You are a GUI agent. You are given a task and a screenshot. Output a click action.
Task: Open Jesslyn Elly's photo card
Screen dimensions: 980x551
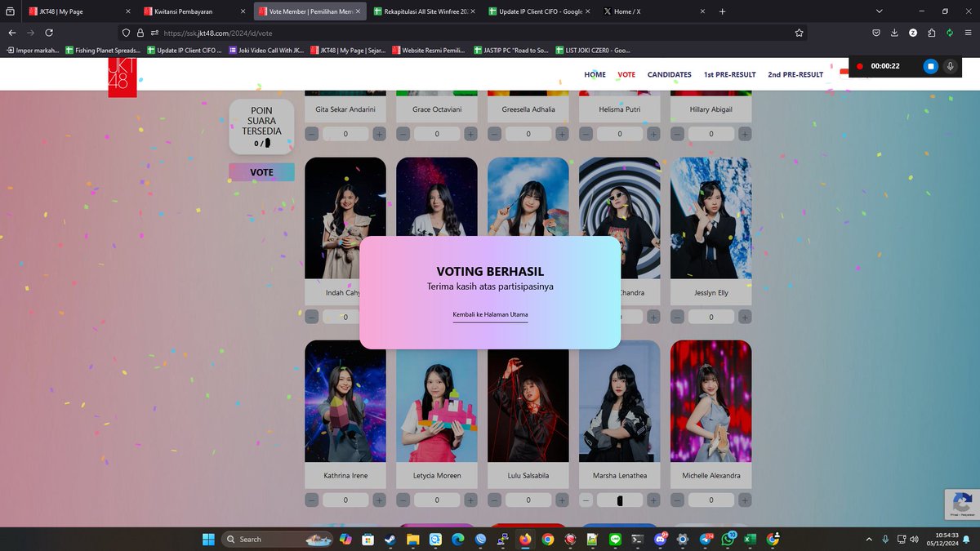(x=711, y=219)
